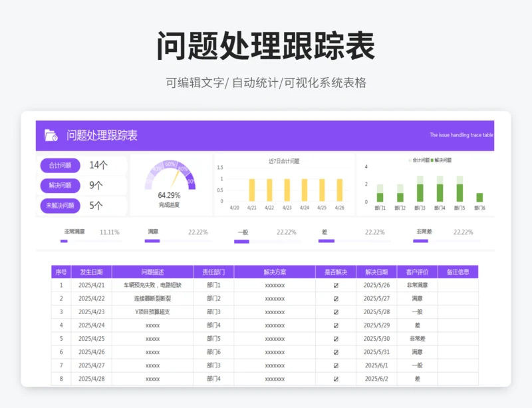Select date cell 2025/4/24
The width and height of the screenshot is (532, 408).
[92, 325]
